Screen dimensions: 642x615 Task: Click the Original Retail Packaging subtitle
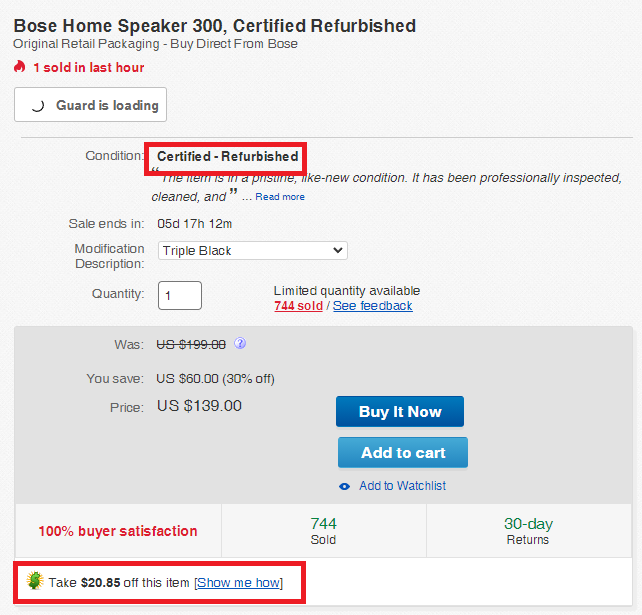(x=155, y=44)
